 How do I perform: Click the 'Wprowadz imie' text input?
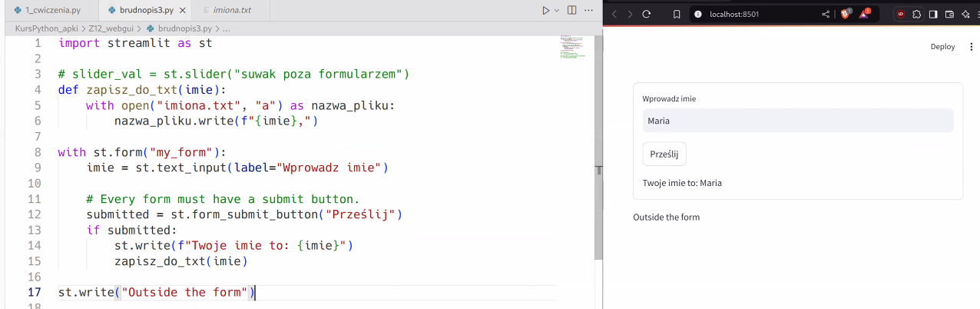[x=798, y=121]
